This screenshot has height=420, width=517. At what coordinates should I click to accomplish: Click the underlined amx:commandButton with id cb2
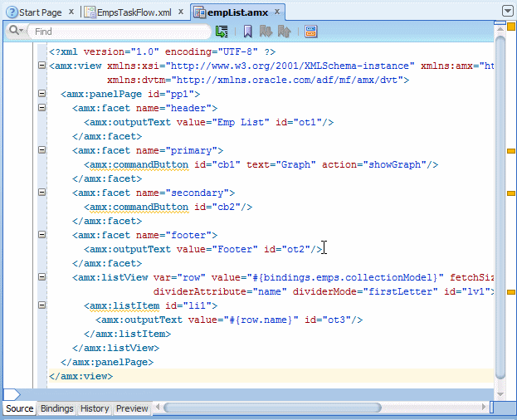pos(139,207)
